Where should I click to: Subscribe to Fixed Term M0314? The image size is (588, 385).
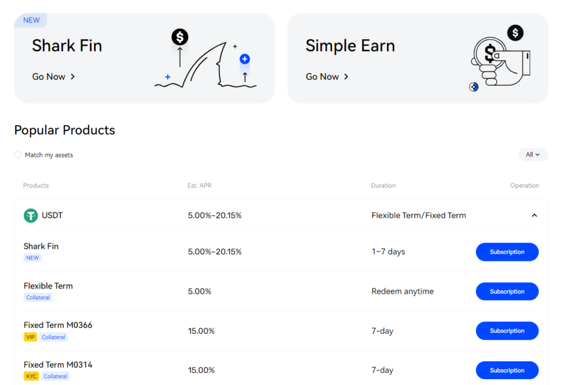coord(507,370)
